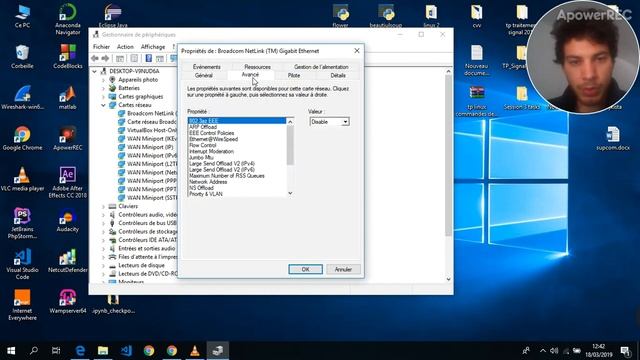
Task: Open the taskbar clock showing 12:42
Action: pos(599,351)
